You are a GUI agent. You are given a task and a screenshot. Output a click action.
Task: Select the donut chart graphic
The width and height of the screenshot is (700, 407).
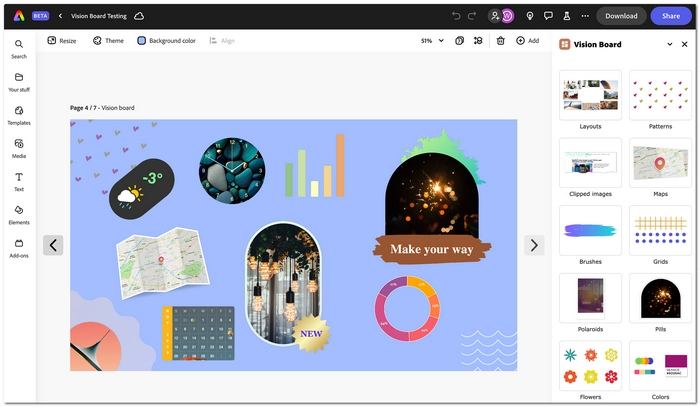pyautogui.click(x=407, y=309)
